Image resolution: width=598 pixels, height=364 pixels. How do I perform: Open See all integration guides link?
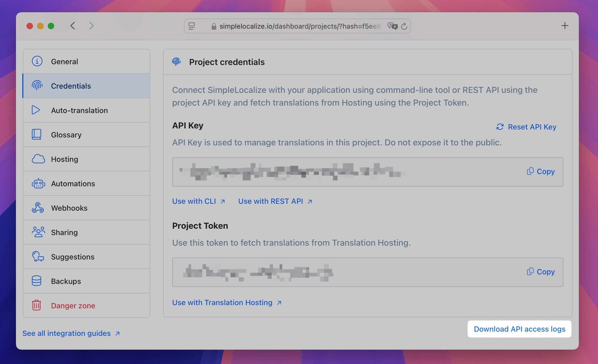pos(71,333)
